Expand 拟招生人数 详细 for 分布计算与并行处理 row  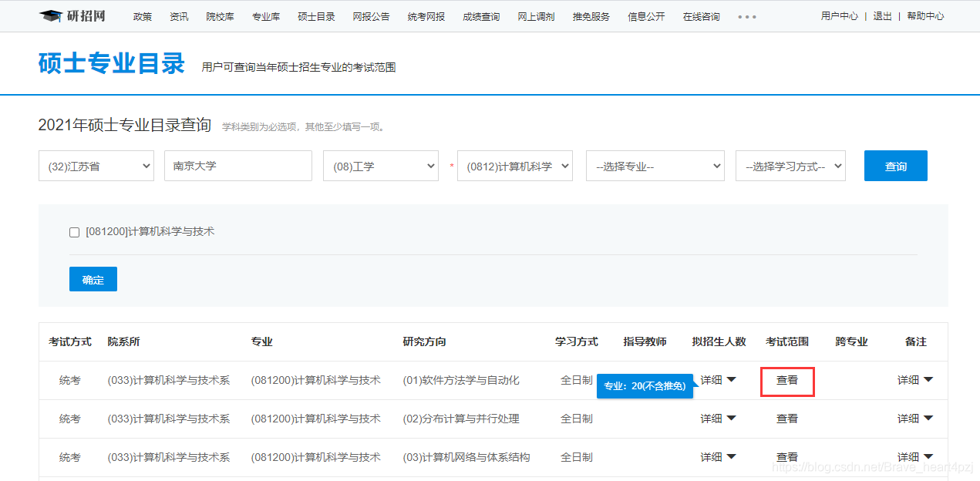[x=719, y=419]
